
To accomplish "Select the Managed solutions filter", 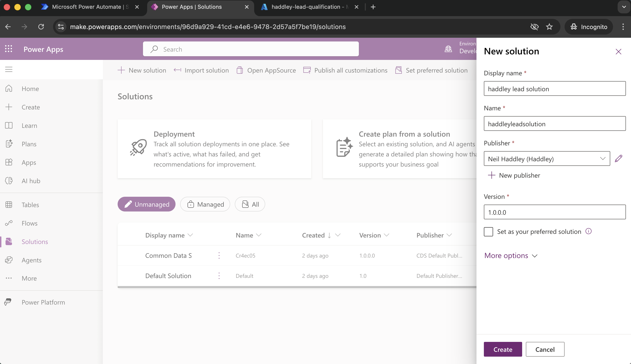I will pyautogui.click(x=205, y=204).
